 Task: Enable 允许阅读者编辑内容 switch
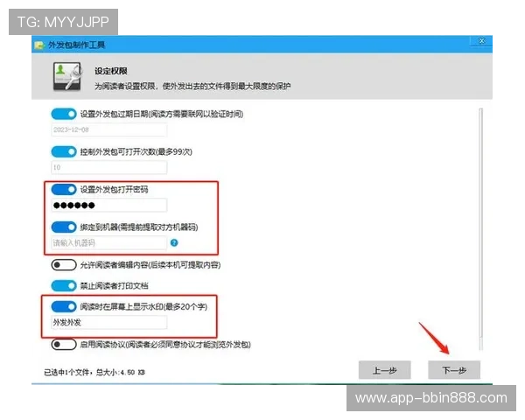click(x=64, y=265)
